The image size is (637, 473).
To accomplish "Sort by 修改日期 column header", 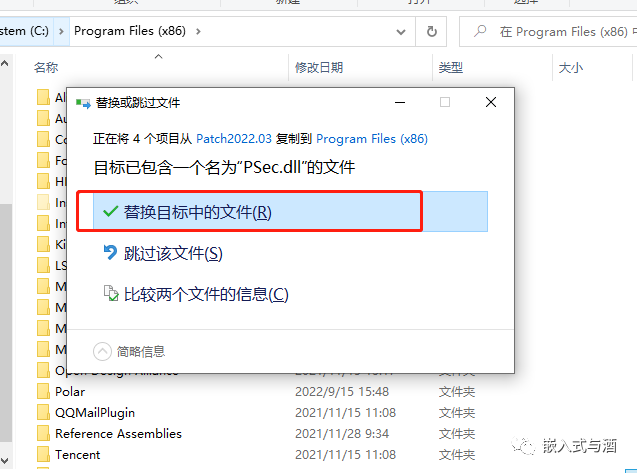I will tap(319, 67).
